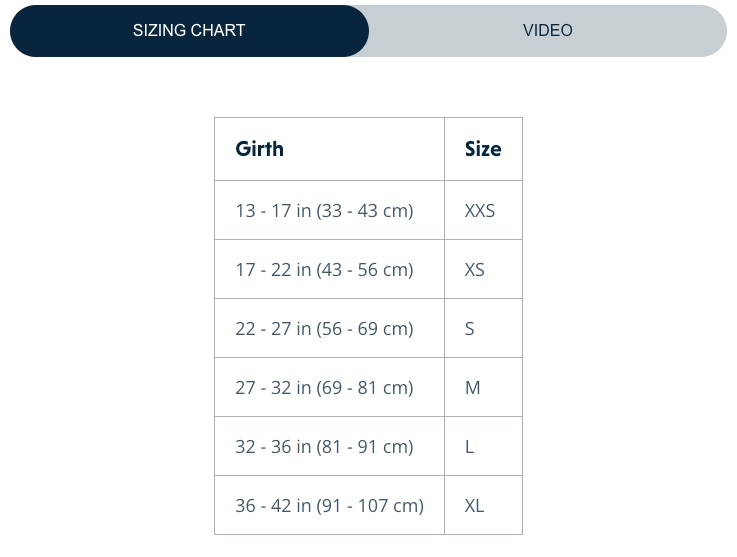The width and height of the screenshot is (737, 557).
Task: Click the XS size cell
Action: click(483, 269)
